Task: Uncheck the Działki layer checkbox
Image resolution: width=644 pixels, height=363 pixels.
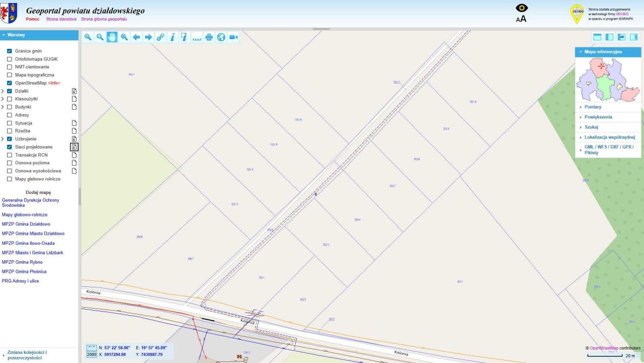Action: pos(10,91)
